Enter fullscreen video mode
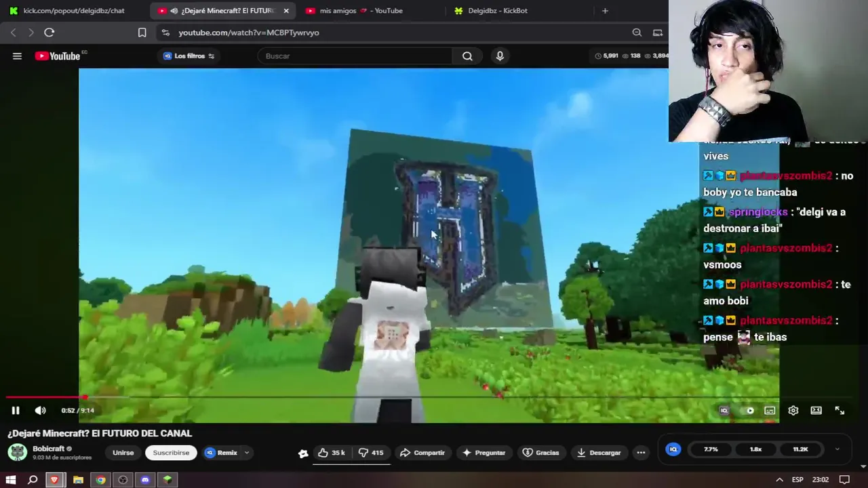 [840, 410]
